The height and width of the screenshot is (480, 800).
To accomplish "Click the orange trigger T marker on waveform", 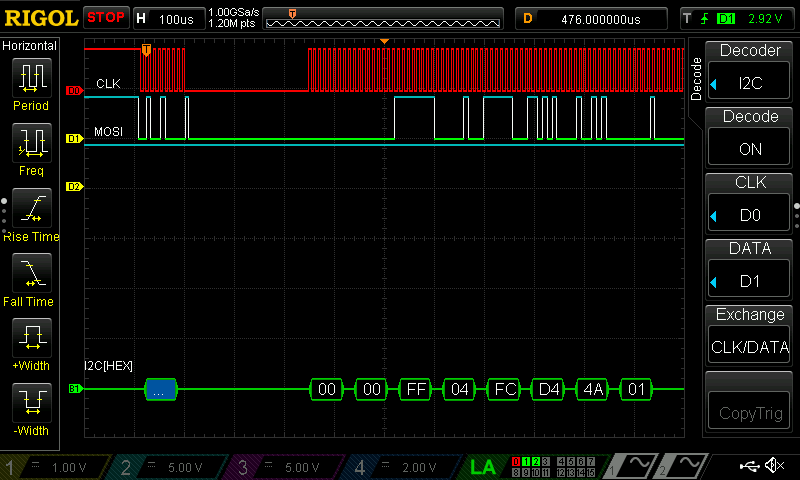I will click(x=146, y=50).
